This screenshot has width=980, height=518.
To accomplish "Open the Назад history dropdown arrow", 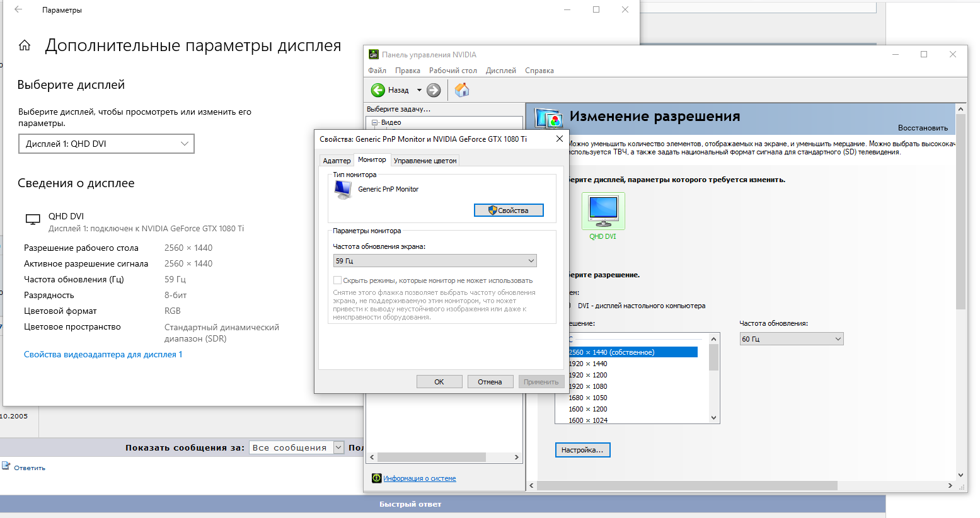I will (419, 90).
